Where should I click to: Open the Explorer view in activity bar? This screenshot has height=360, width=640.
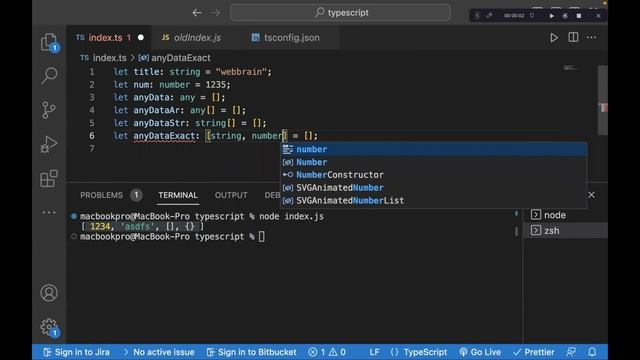[49, 42]
